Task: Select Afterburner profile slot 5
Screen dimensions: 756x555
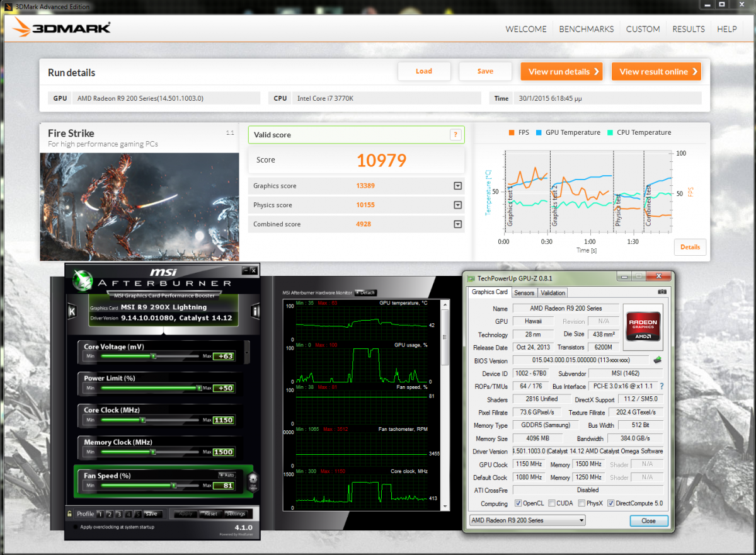Action: point(138,514)
